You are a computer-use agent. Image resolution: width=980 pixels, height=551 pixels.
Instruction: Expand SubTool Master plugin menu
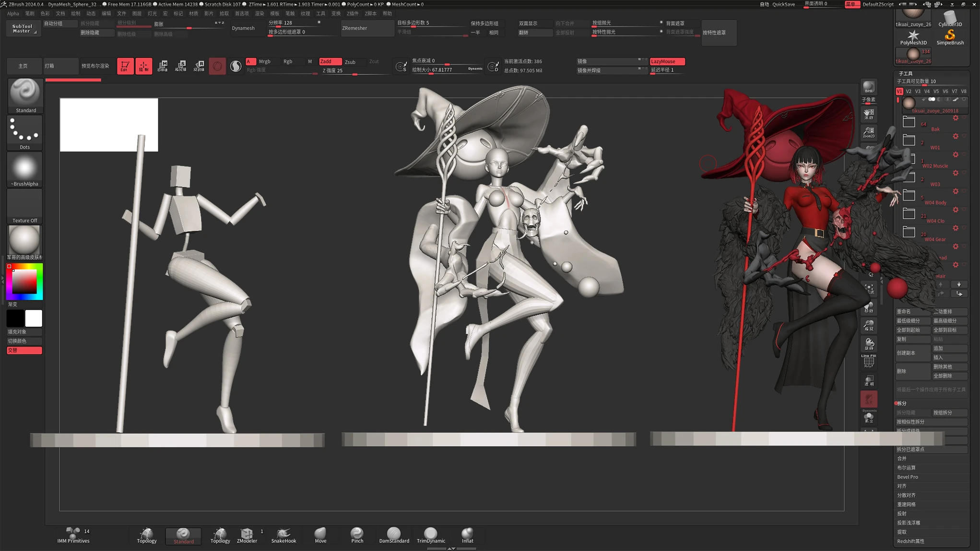[x=23, y=28]
